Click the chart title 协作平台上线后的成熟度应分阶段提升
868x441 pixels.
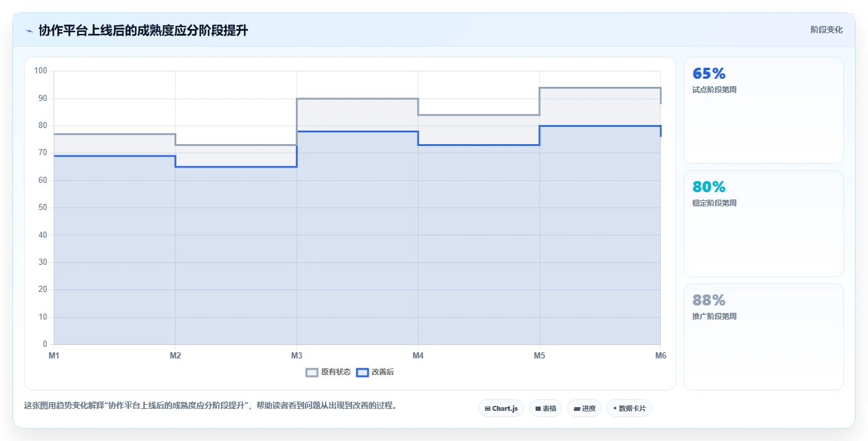point(143,31)
